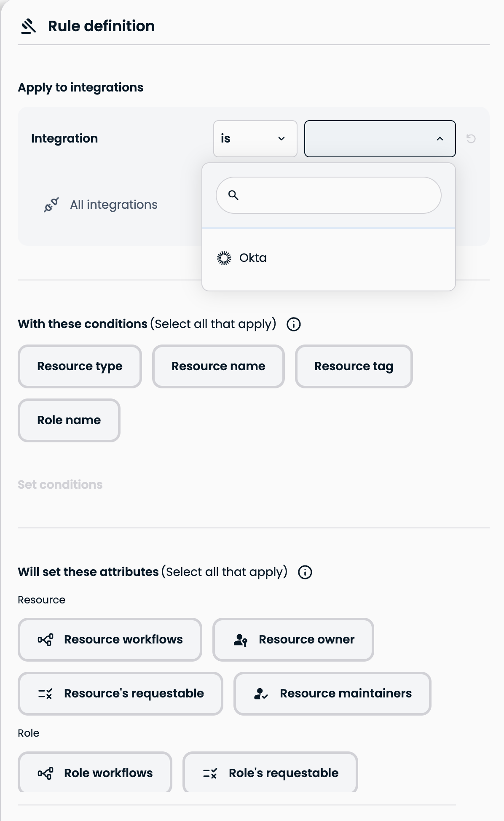Select the Resource maintainers attribute

click(x=332, y=694)
